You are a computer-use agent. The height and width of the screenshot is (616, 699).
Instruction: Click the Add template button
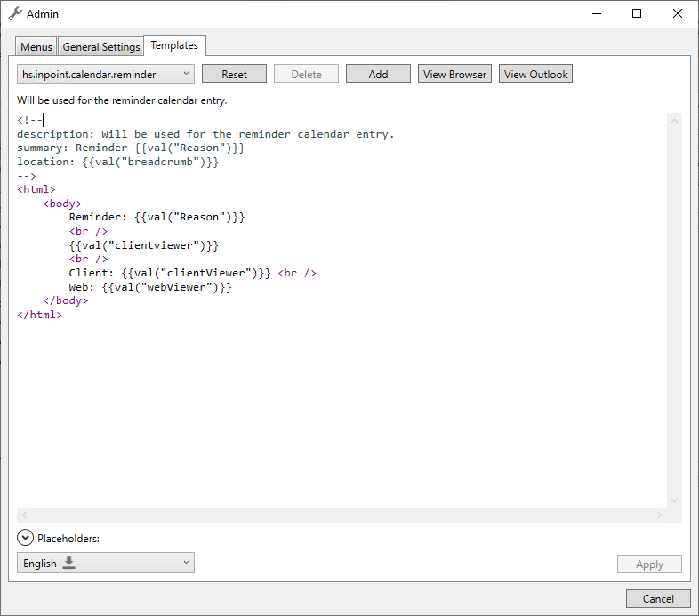click(x=378, y=74)
